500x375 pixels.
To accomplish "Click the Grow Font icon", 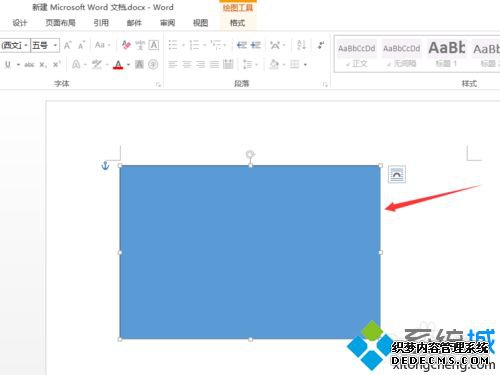I will (68, 45).
